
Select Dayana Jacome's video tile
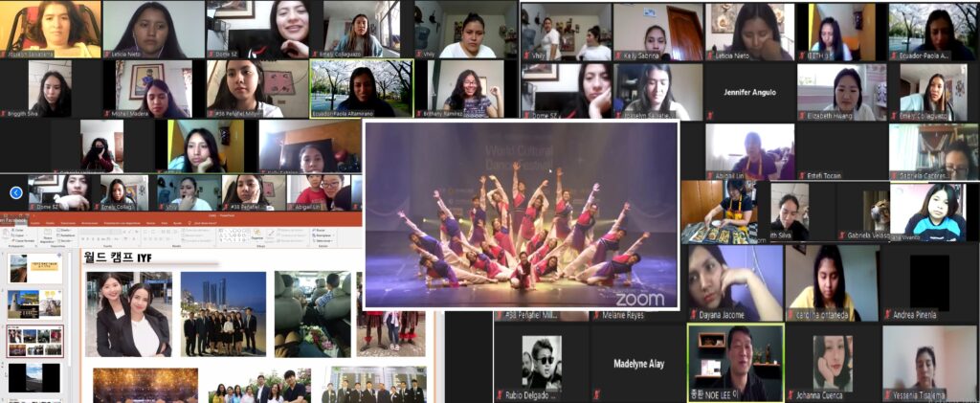[735, 283]
